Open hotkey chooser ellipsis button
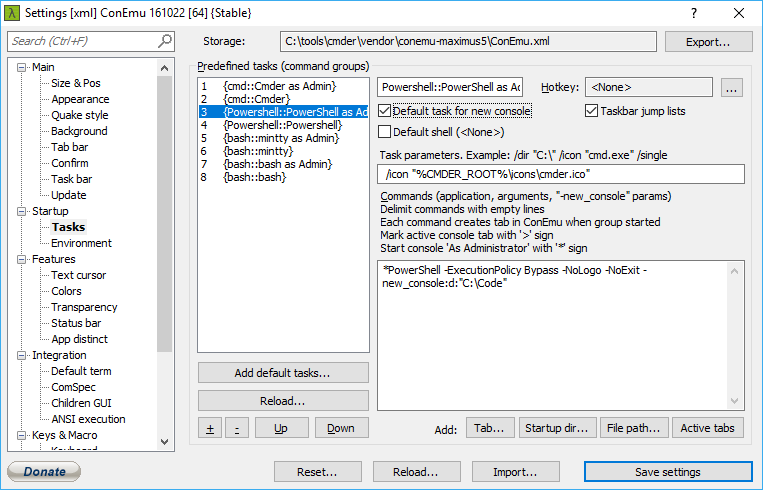This screenshot has height=490, width=763. tap(731, 88)
